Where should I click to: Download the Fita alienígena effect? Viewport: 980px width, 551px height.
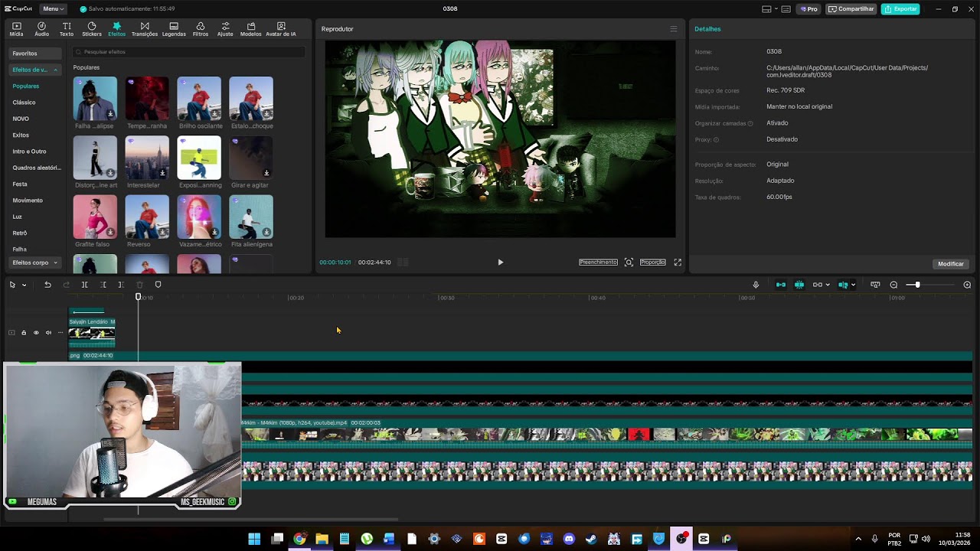click(266, 232)
